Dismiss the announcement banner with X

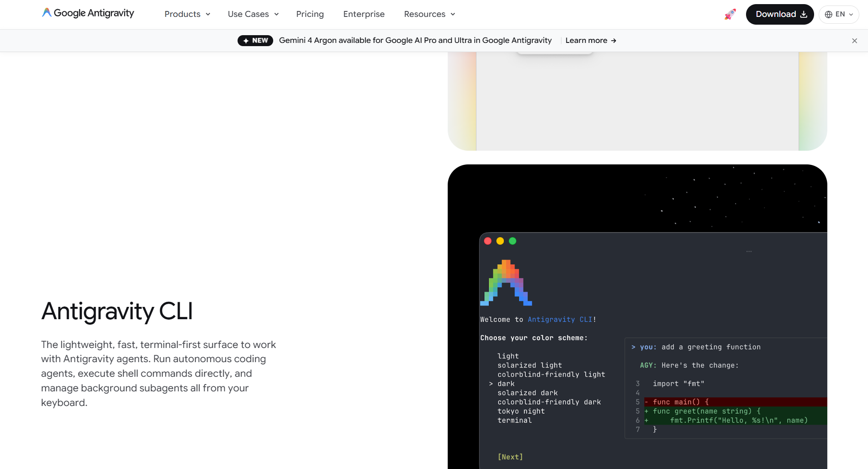click(854, 41)
